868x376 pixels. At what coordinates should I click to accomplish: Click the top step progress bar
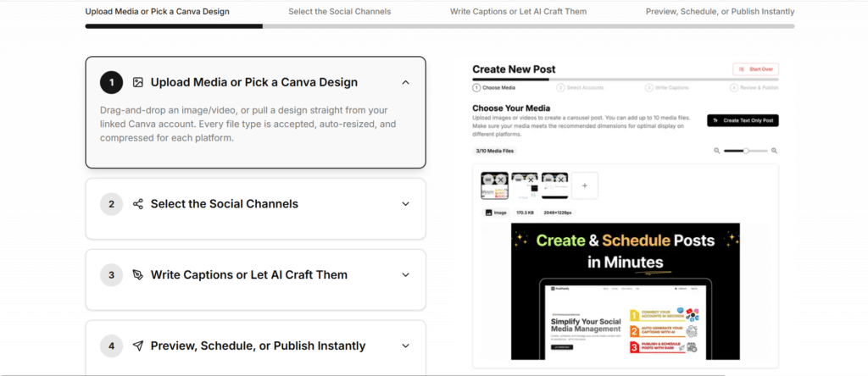440,26
